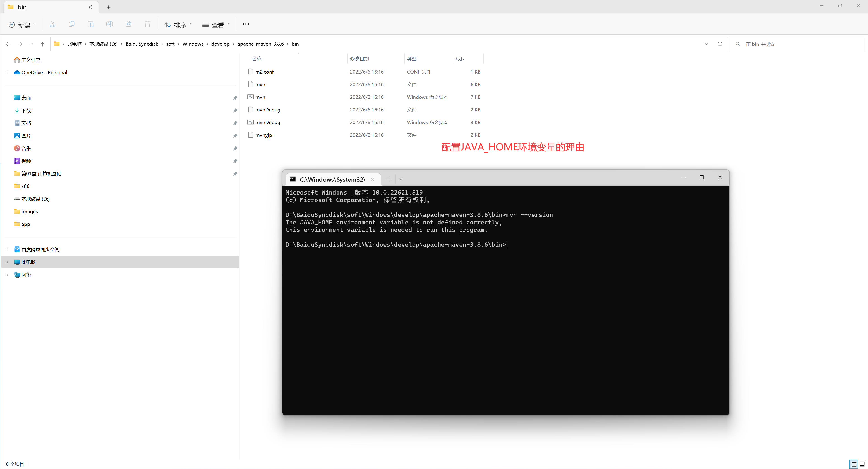The height and width of the screenshot is (469, 868).
Task: Open the 第01章 计算机基础 folder
Action: point(38,174)
